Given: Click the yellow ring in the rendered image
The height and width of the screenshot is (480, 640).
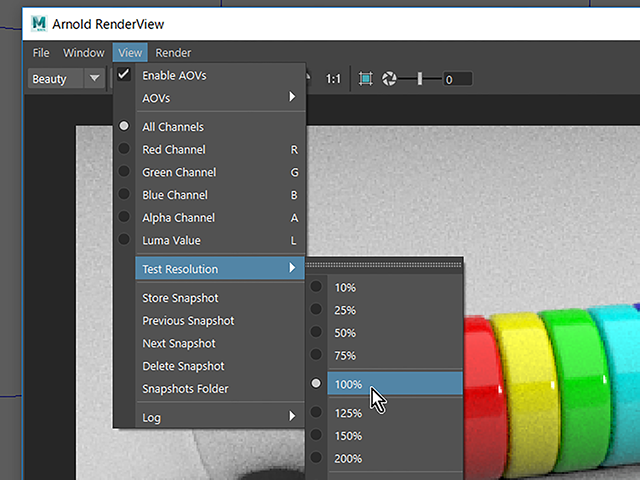Looking at the screenshot, I should click(x=529, y=396).
